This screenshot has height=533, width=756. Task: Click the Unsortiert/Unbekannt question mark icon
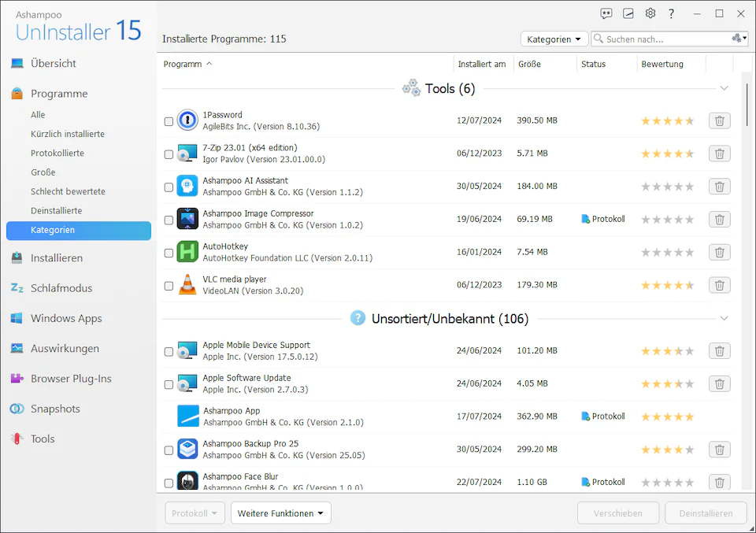coord(358,318)
